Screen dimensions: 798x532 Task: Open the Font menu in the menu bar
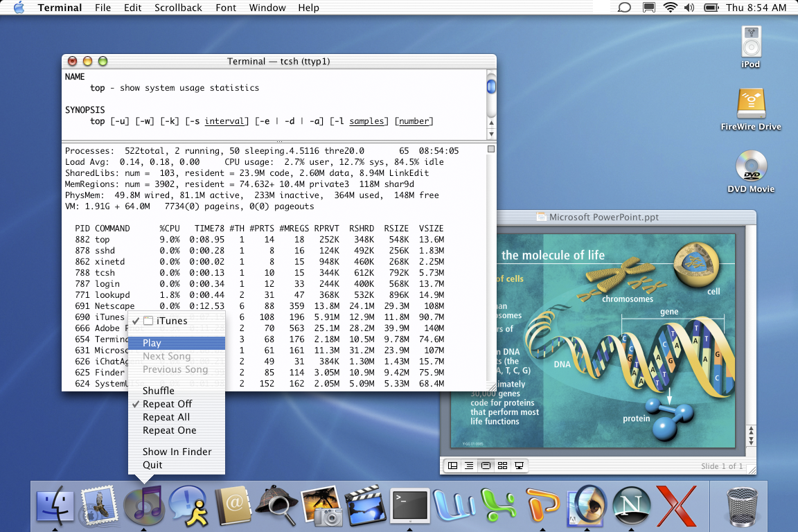pos(226,8)
